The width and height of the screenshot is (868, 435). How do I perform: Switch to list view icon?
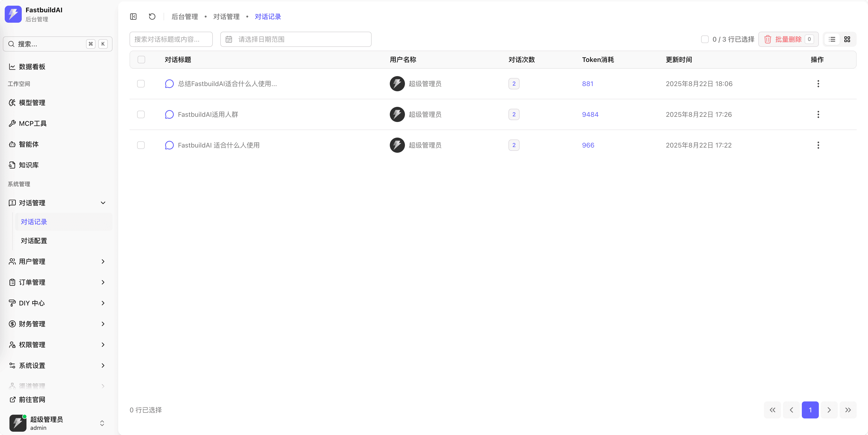pyautogui.click(x=832, y=39)
